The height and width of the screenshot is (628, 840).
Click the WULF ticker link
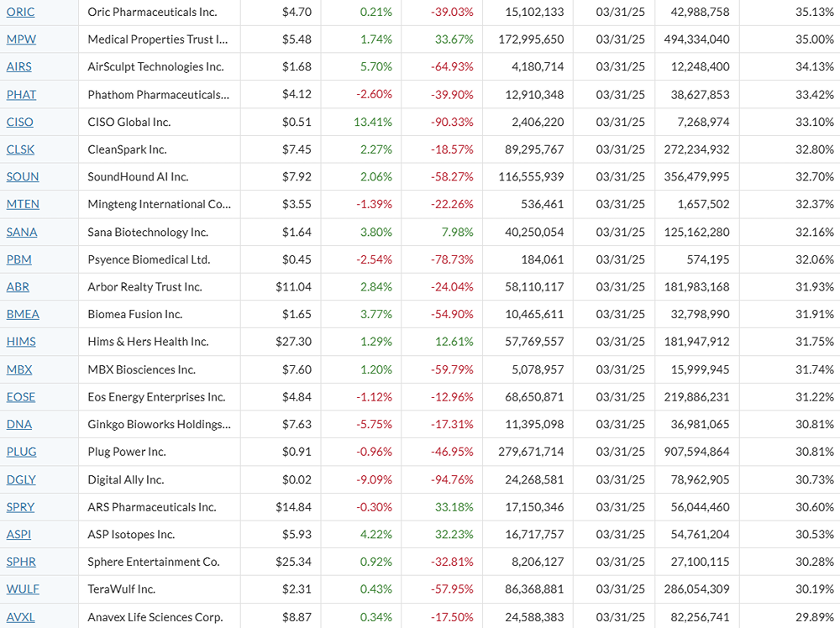coord(23,589)
